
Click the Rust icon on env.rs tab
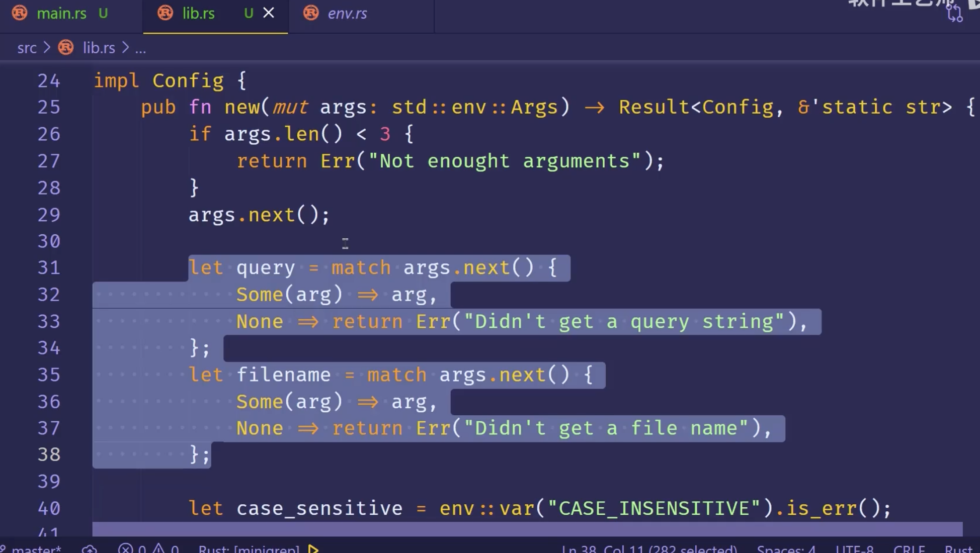click(311, 13)
